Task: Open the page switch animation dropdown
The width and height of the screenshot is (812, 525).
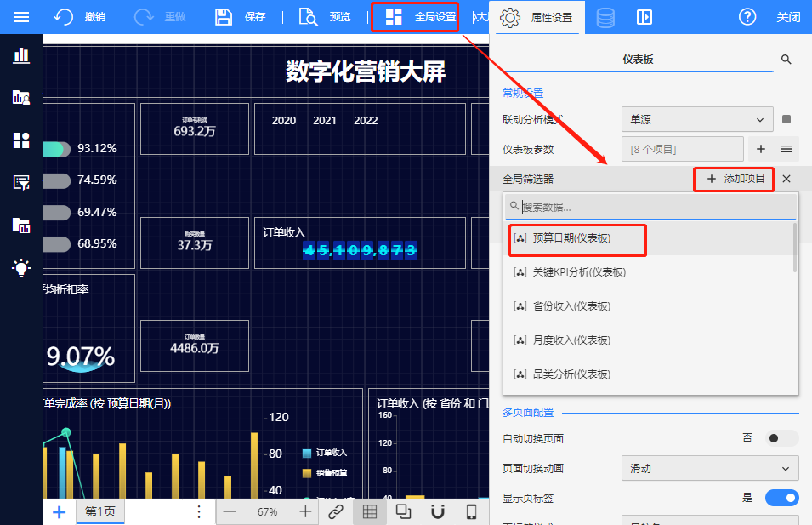Action: (x=710, y=468)
